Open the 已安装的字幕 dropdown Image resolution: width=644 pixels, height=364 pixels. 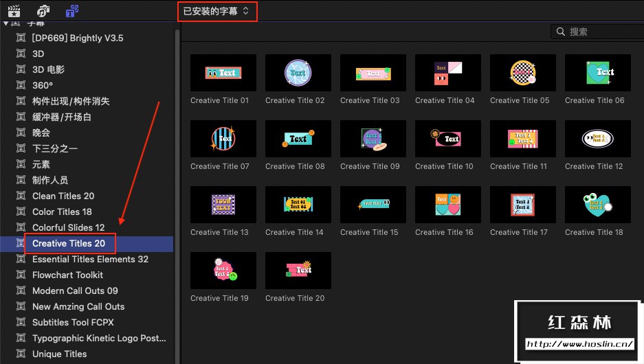click(216, 11)
